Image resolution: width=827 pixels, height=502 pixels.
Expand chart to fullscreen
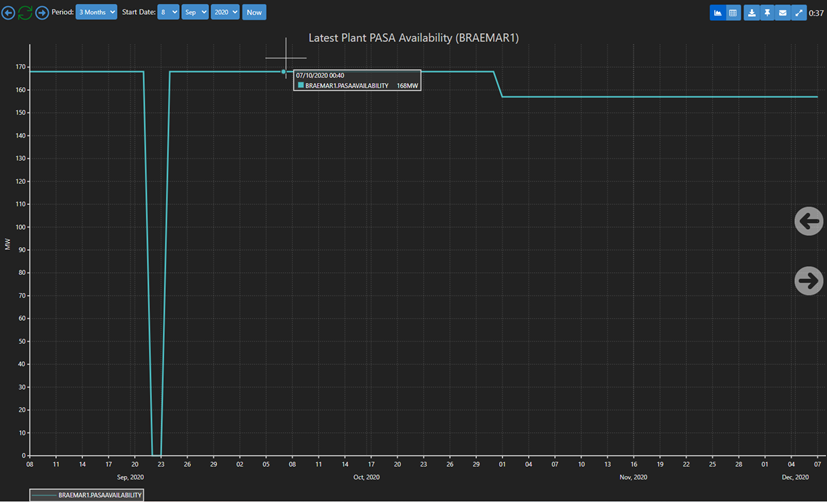click(x=799, y=12)
